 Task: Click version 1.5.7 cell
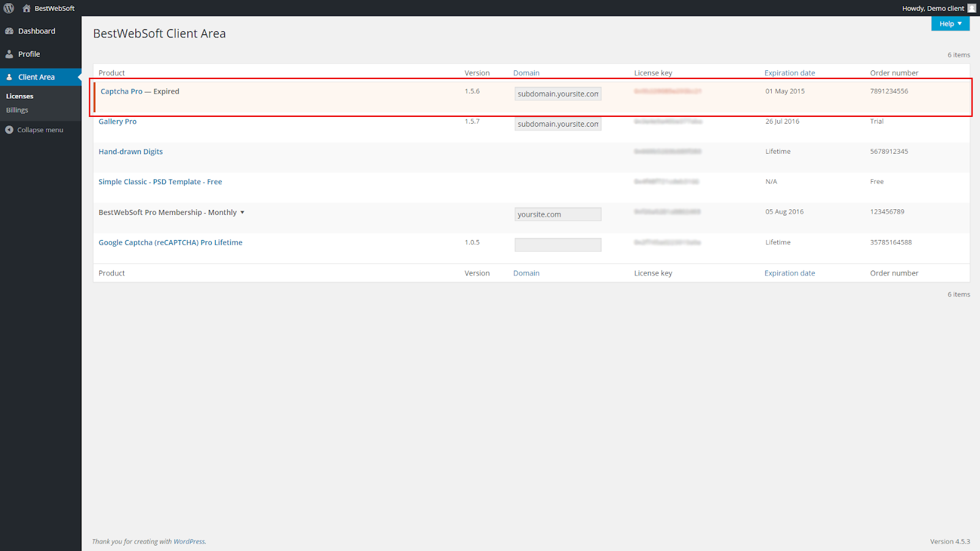click(x=472, y=121)
